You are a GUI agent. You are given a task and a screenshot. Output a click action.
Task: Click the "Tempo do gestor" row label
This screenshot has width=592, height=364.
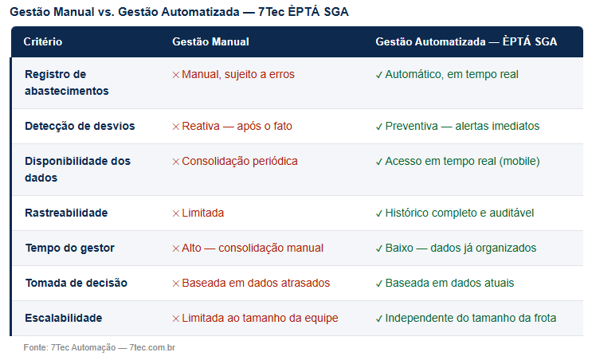click(x=69, y=248)
